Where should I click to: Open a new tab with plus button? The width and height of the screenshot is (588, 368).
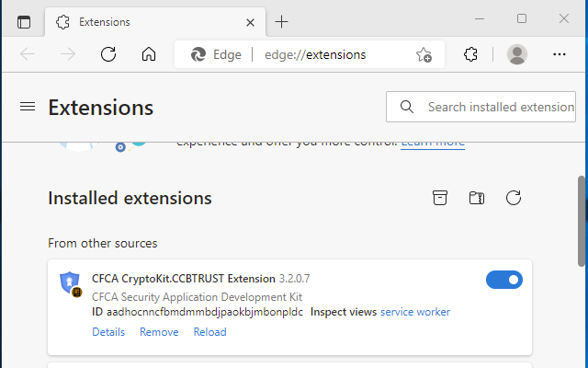coord(282,21)
